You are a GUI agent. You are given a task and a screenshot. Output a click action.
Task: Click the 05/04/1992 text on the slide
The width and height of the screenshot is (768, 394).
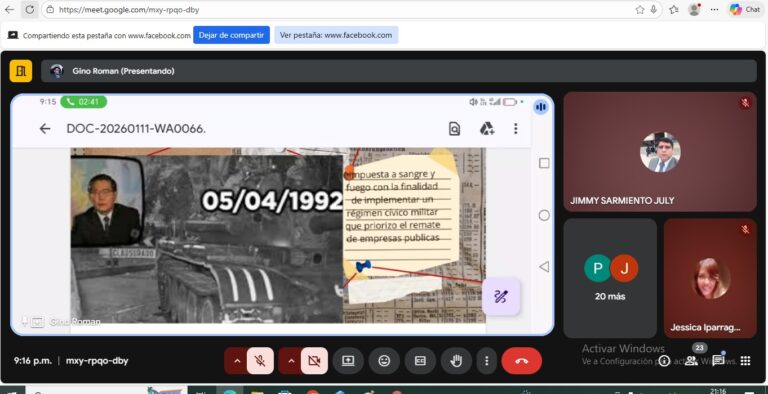(272, 201)
